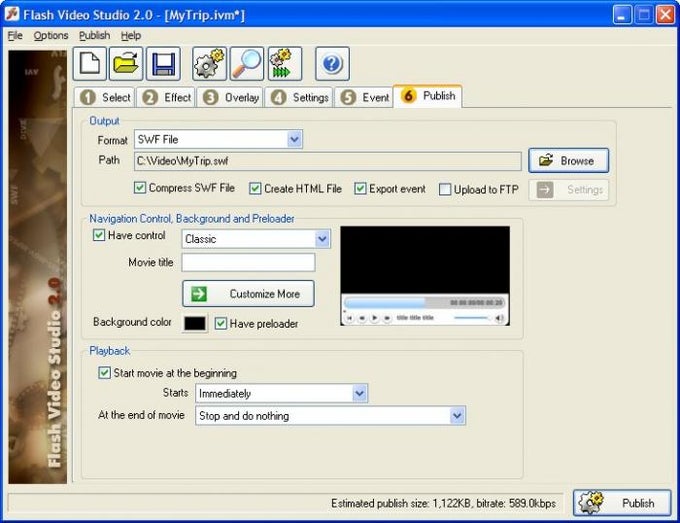Switch to the 3 Overlay tab

click(230, 97)
